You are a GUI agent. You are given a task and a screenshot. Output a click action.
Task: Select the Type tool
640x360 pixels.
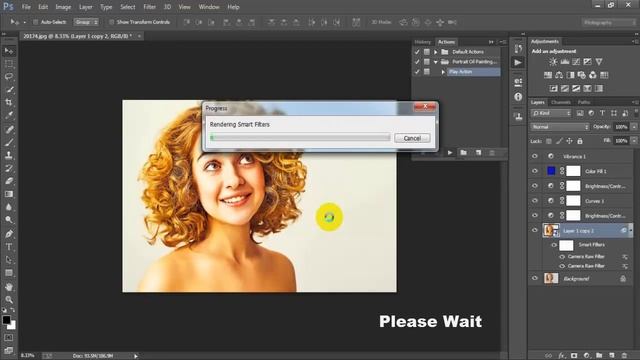coord(9,247)
